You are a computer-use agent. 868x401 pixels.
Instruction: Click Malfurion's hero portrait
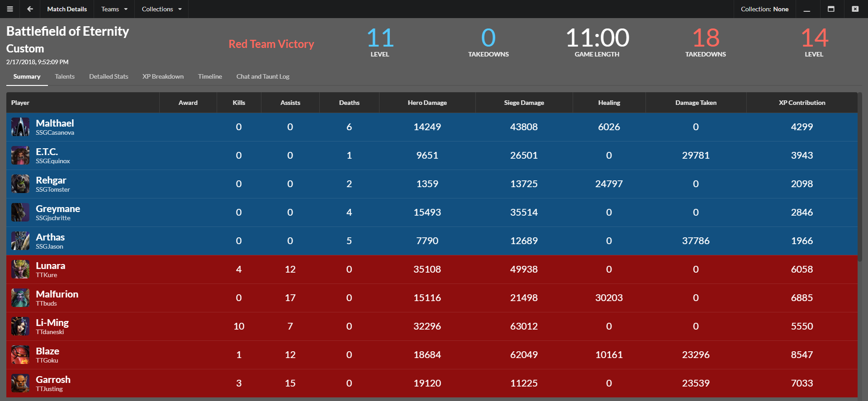coord(20,298)
